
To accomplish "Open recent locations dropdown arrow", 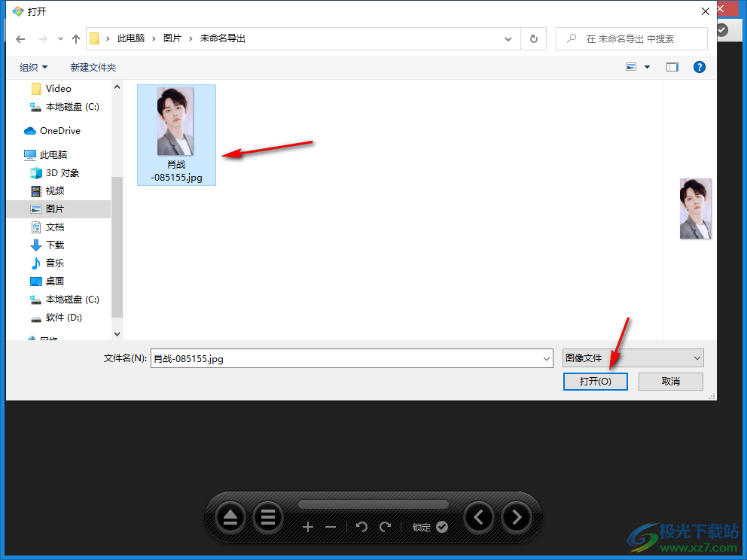I will pos(60,39).
